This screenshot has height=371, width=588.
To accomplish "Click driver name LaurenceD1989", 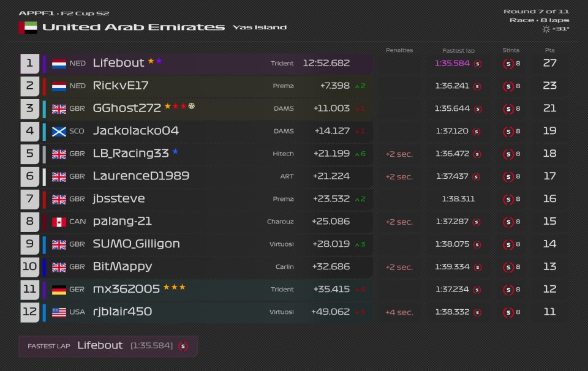I will click(x=141, y=176).
